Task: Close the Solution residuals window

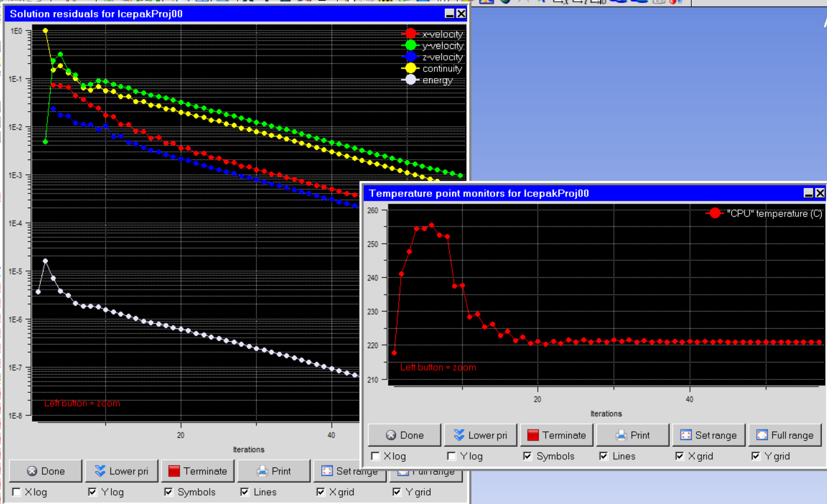Action: [461, 13]
